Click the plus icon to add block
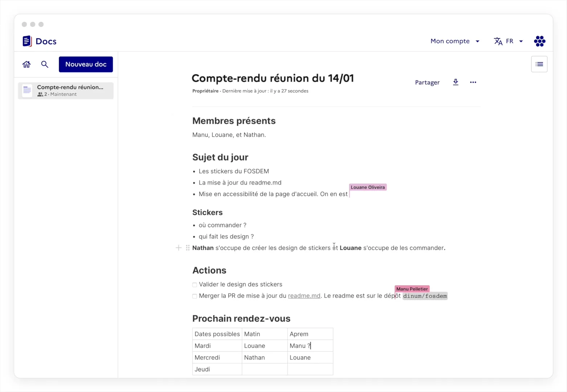Viewport: 567px width, 392px height. [178, 248]
